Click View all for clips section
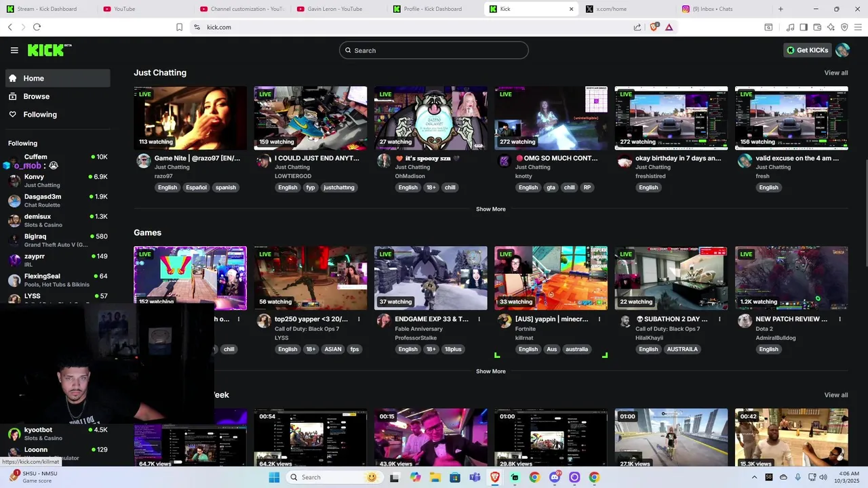 pos(835,395)
